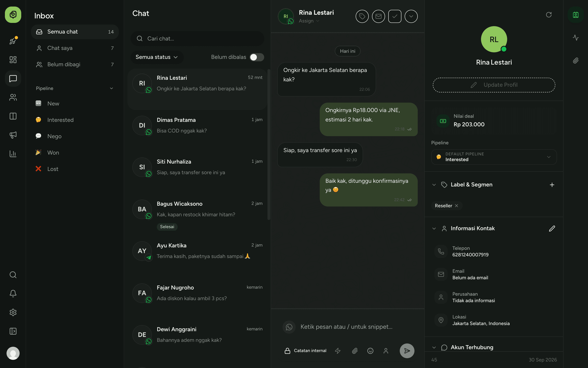Select the Lost pipeline stage

75,169
